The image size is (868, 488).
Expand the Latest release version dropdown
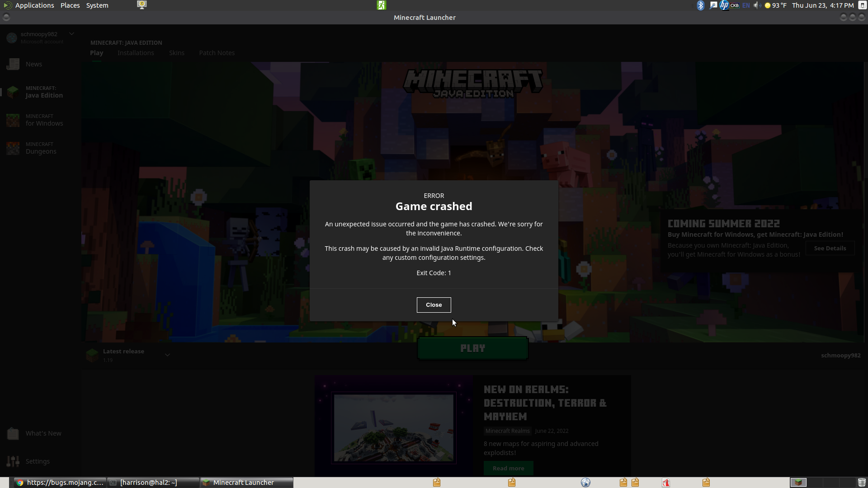tap(167, 355)
